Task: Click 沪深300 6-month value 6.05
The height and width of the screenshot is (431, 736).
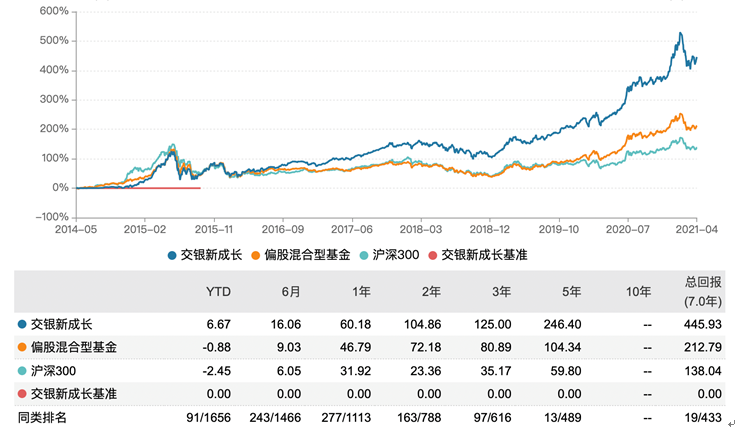Action: click(x=289, y=371)
